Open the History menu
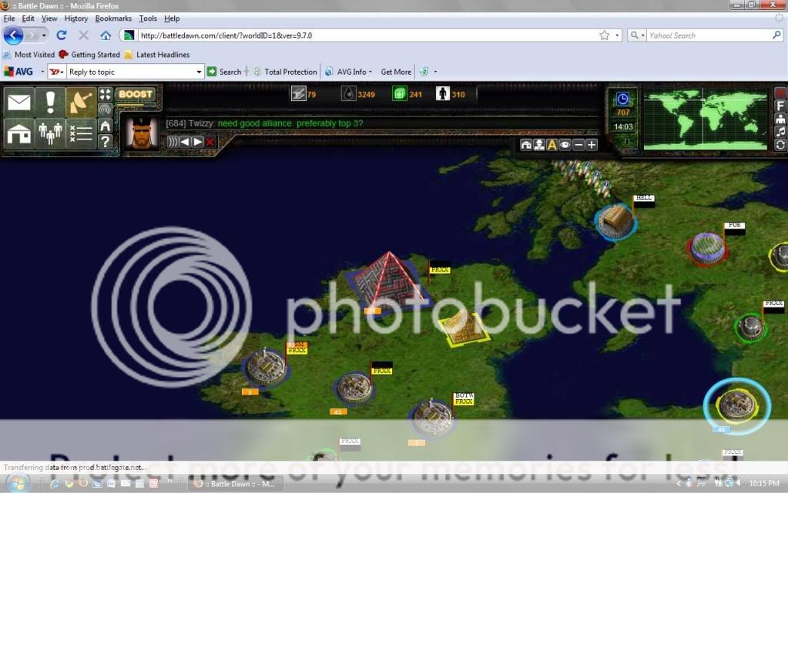 point(76,18)
